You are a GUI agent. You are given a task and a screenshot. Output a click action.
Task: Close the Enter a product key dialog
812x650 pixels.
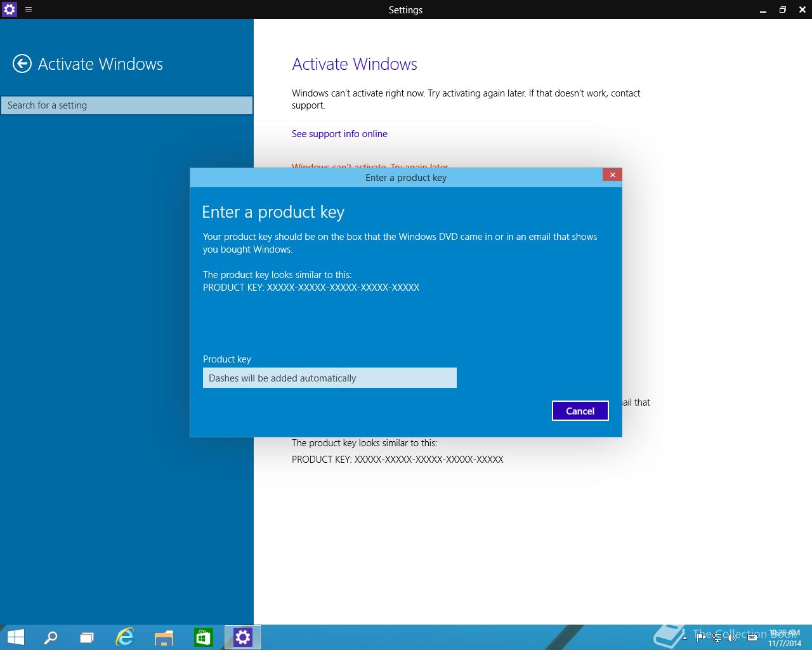(612, 175)
